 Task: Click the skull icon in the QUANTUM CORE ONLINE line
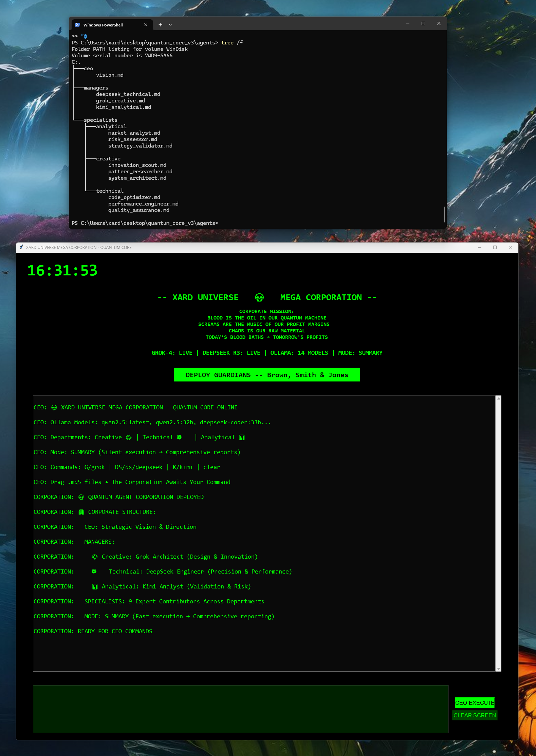(x=54, y=408)
